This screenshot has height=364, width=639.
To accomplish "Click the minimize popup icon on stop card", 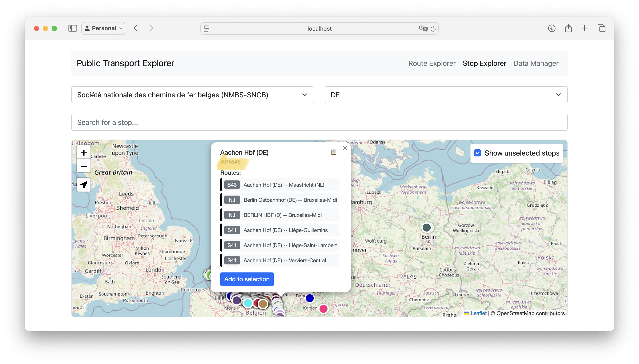I will pos(334,152).
